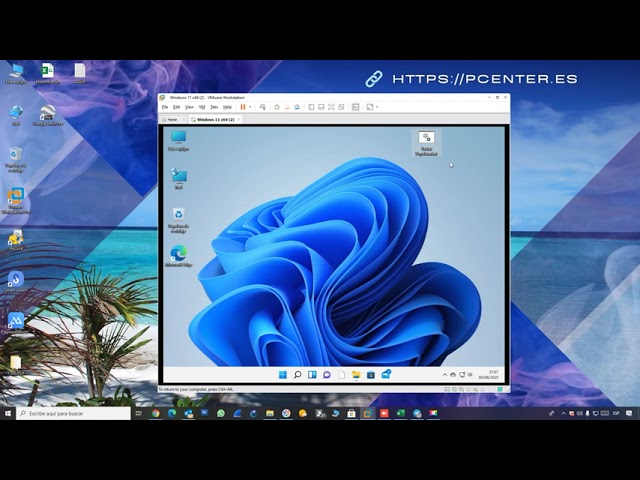This screenshot has height=480, width=640.
Task: Expand the stretch guest dropdown arrow
Action: (377, 107)
